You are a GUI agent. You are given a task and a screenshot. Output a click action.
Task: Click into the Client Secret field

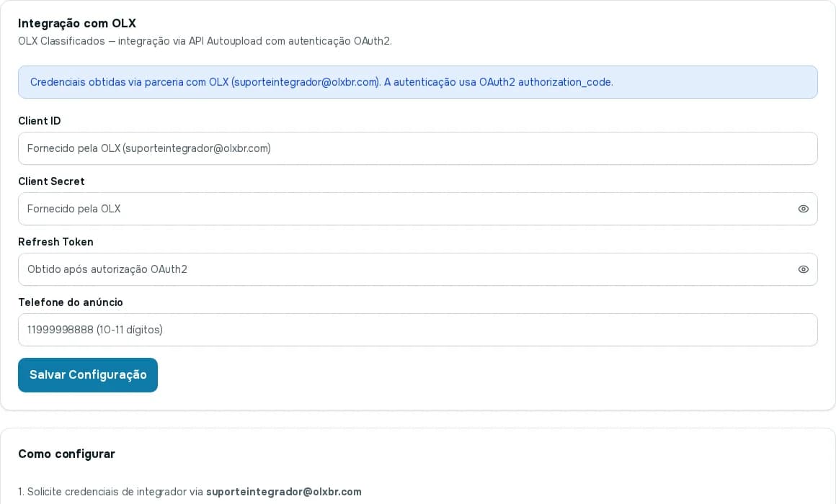[417, 209]
